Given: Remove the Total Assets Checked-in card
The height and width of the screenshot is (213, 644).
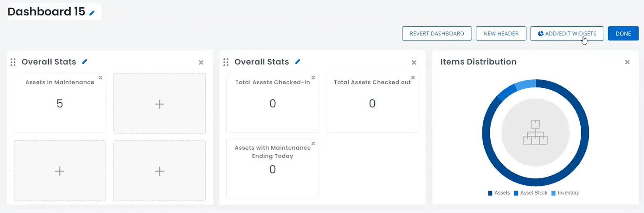Looking at the screenshot, I should [314, 77].
